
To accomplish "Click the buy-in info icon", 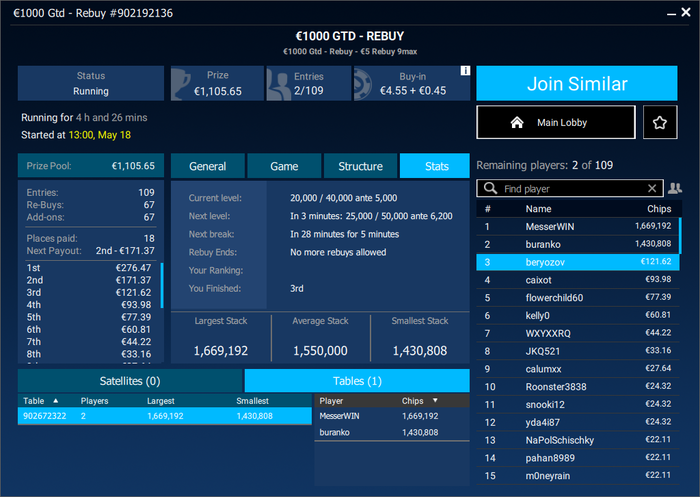I will pyautogui.click(x=465, y=71).
